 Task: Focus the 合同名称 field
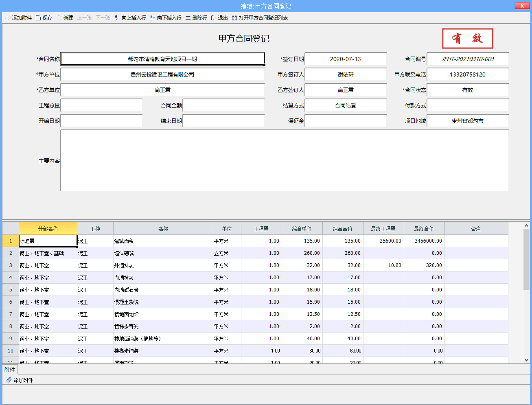[x=162, y=59]
